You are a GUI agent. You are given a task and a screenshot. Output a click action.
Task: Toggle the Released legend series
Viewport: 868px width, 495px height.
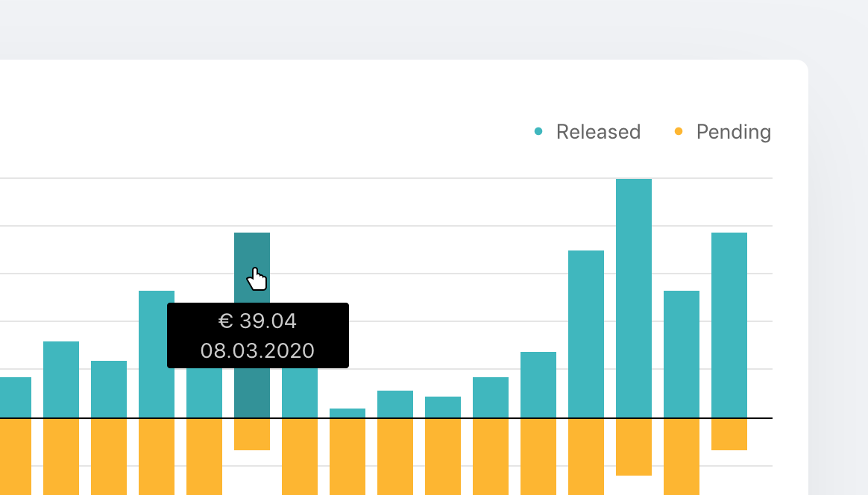(x=588, y=132)
